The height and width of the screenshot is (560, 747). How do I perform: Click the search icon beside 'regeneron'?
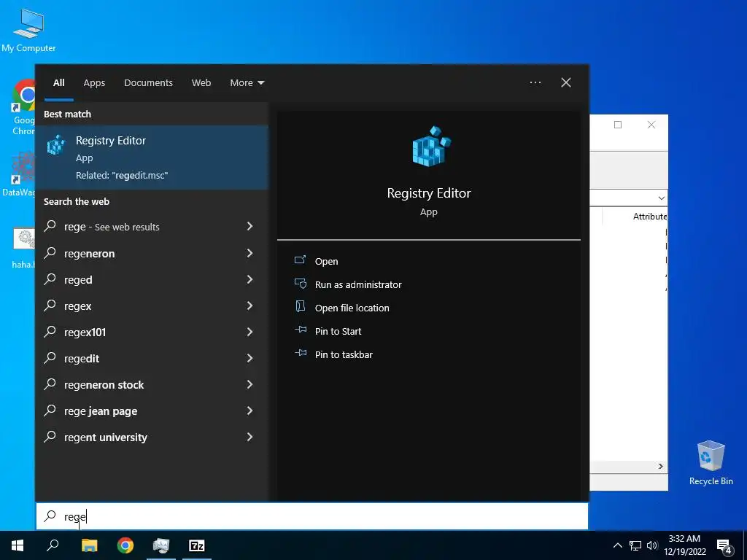(x=50, y=253)
